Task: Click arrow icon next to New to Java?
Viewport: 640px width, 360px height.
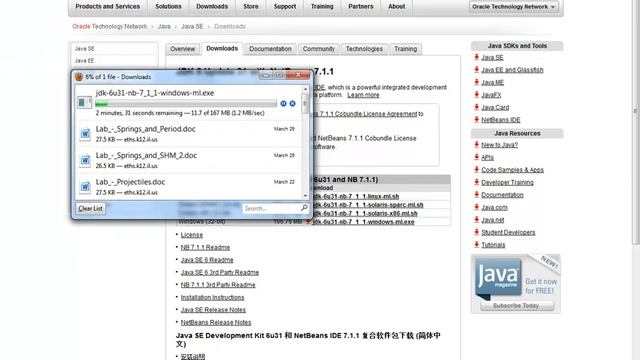Action: [x=476, y=144]
